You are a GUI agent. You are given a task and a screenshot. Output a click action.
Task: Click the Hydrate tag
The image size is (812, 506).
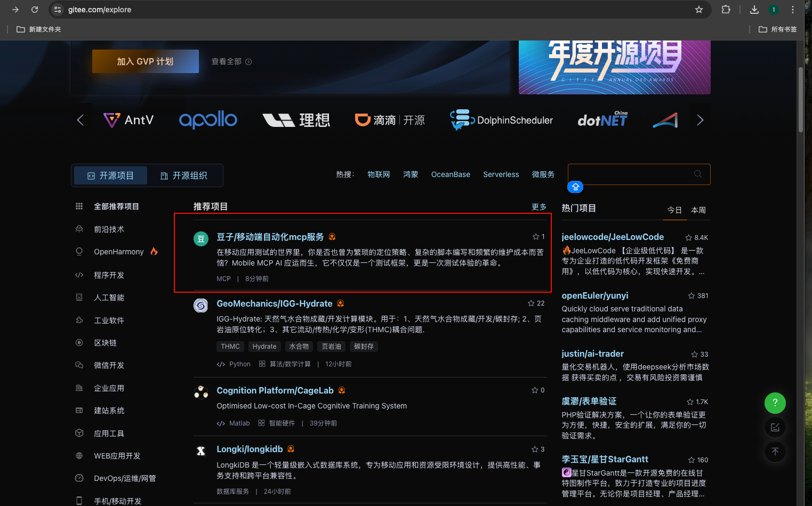tap(264, 347)
